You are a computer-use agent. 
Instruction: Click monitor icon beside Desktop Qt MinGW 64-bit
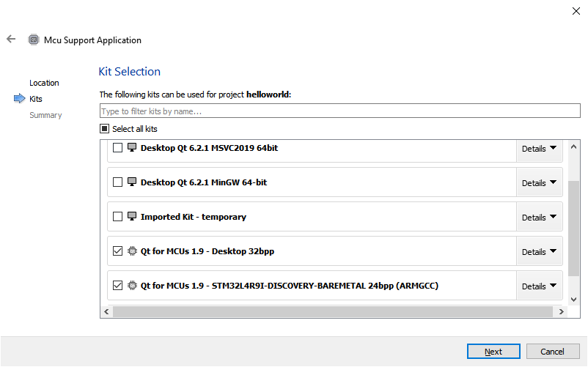click(x=132, y=182)
